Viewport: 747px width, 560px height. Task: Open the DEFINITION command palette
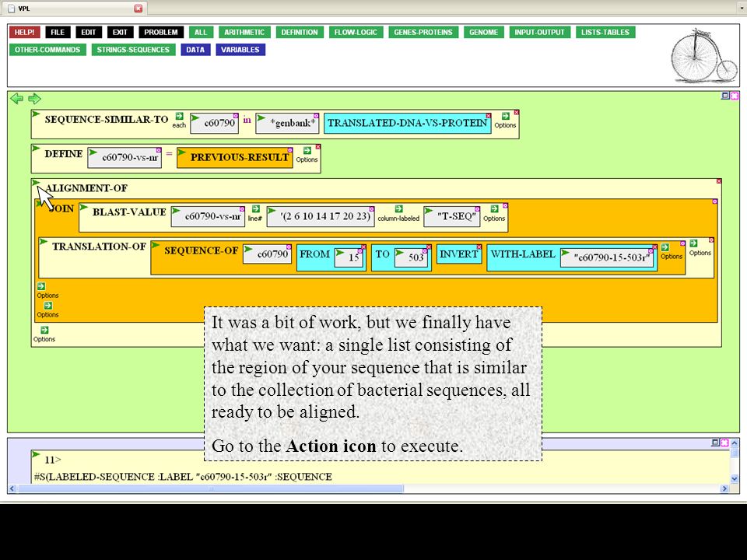pyautogui.click(x=300, y=33)
